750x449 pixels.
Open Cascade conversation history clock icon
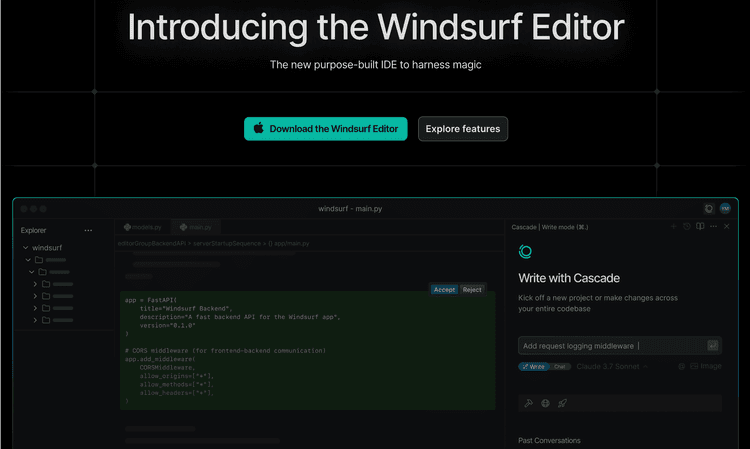[x=686, y=226]
